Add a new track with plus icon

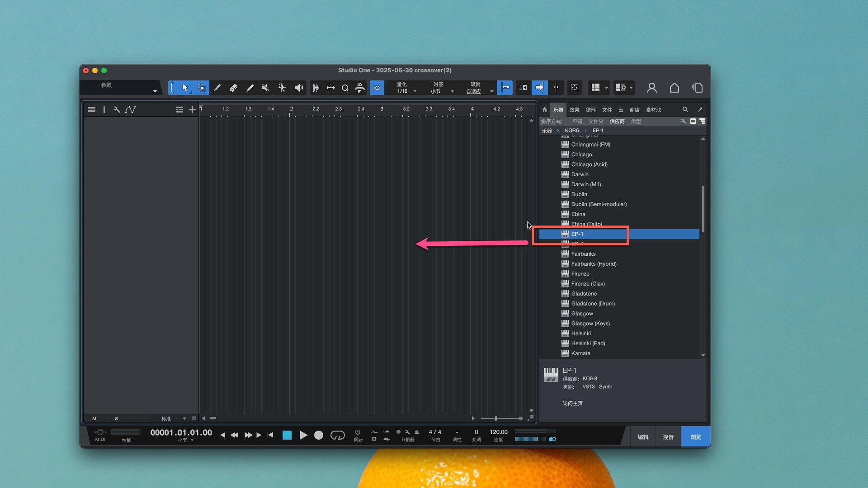click(x=192, y=109)
